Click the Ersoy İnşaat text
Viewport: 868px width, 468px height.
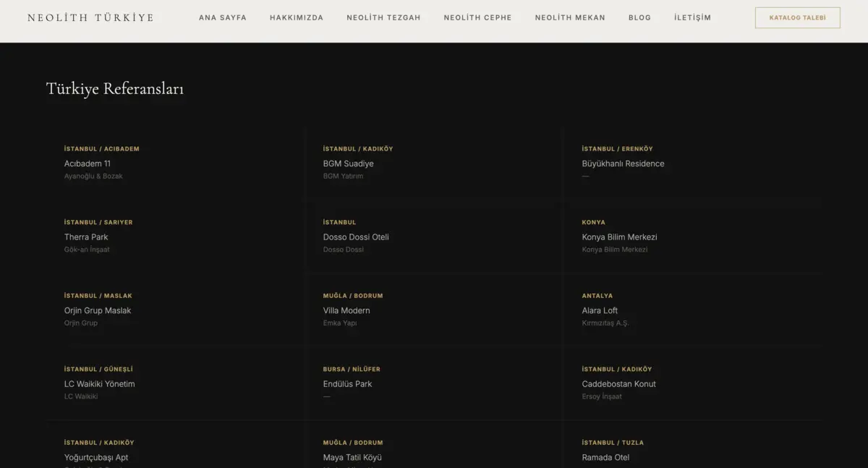(602, 397)
